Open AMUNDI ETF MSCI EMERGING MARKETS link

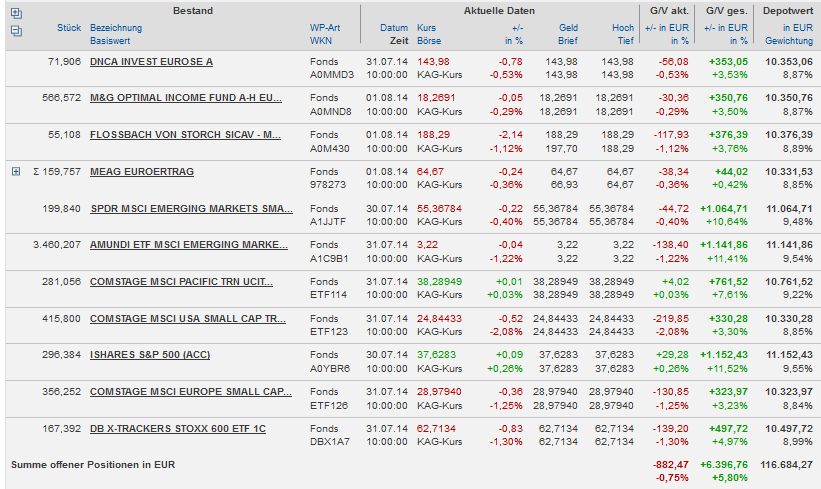(x=189, y=244)
